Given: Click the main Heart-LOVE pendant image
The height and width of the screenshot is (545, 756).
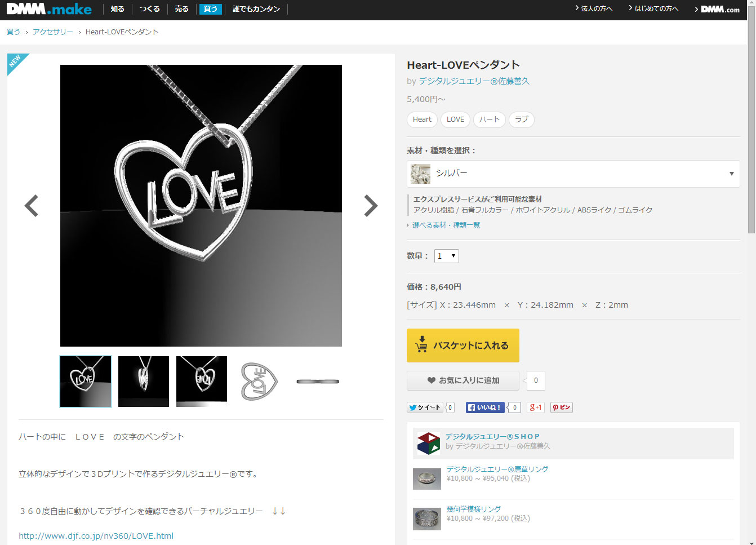Looking at the screenshot, I should [201, 206].
